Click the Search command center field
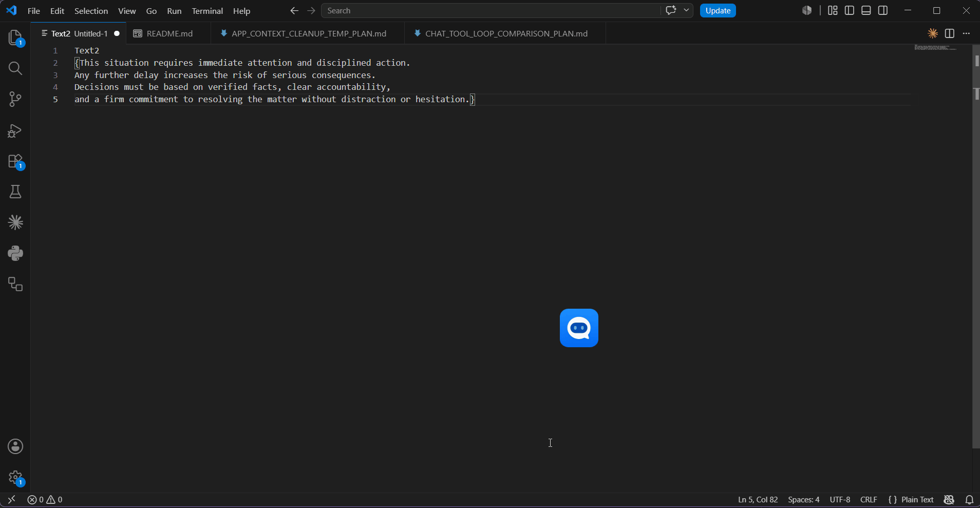Screen dimensions: 980x508 pos(491,10)
